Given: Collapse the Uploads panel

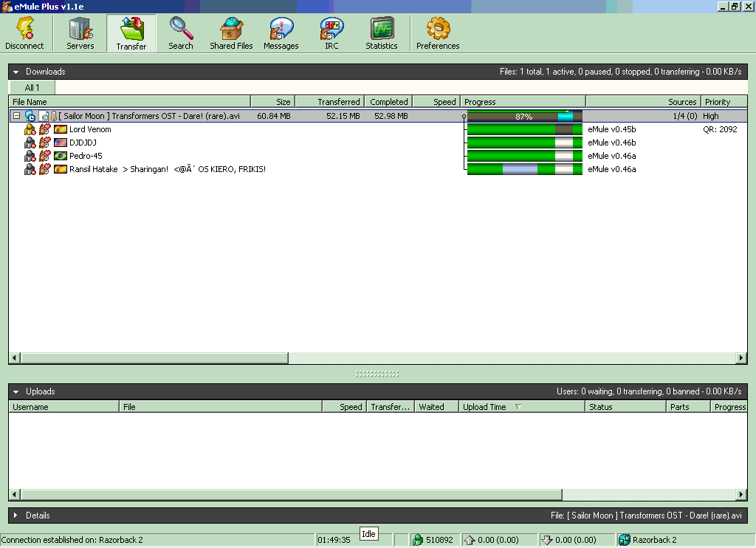Looking at the screenshot, I should [16, 391].
